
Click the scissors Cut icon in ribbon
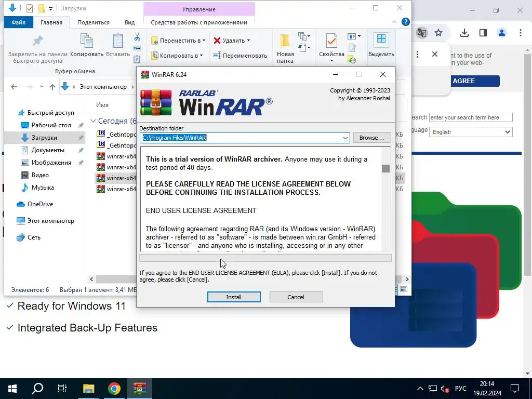click(x=137, y=36)
